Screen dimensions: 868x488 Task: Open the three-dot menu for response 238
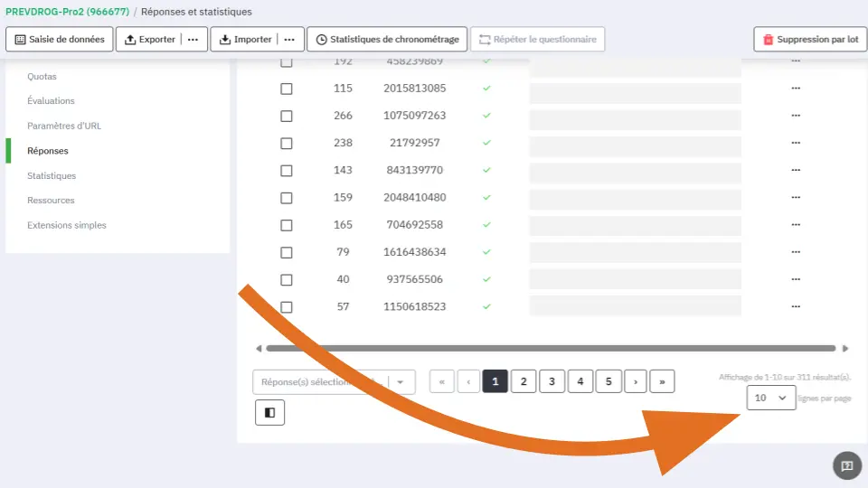[796, 143]
